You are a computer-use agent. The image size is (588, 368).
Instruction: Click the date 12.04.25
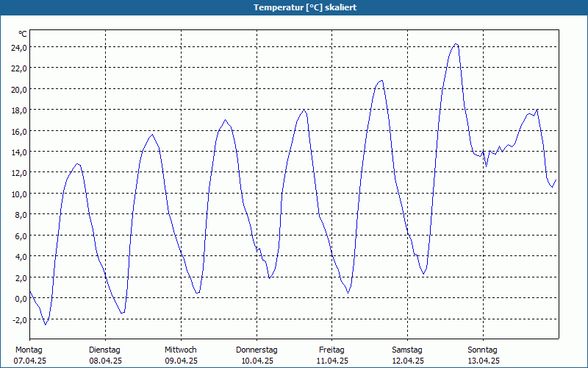[408, 361]
